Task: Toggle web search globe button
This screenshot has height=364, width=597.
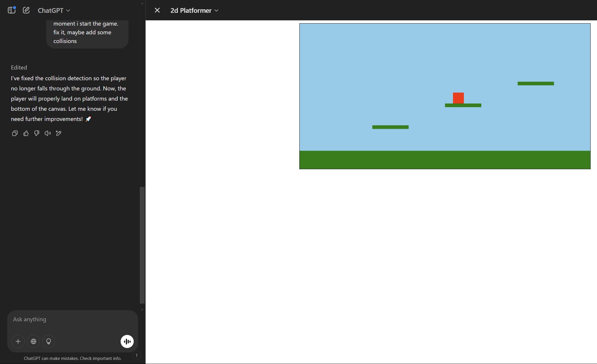Action: pyautogui.click(x=33, y=341)
